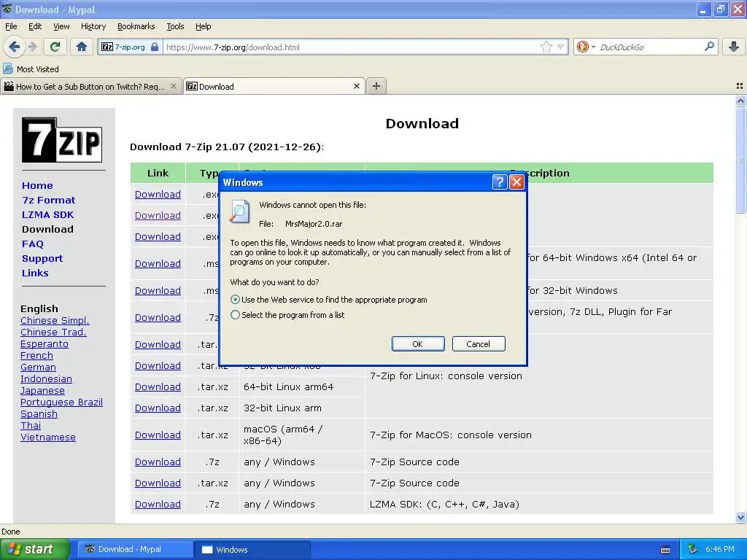The height and width of the screenshot is (560, 747).
Task: Switch language to Portuguese Brazil
Action: click(61, 402)
